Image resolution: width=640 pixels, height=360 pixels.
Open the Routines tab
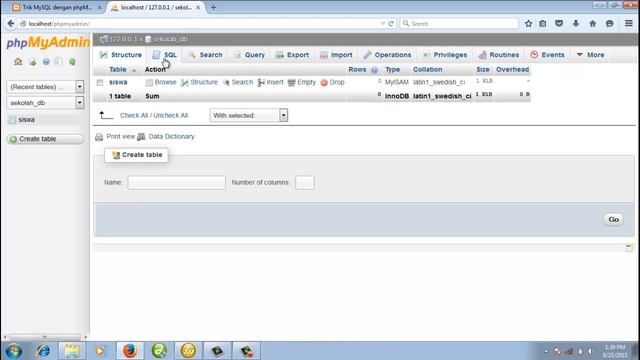pyautogui.click(x=499, y=55)
